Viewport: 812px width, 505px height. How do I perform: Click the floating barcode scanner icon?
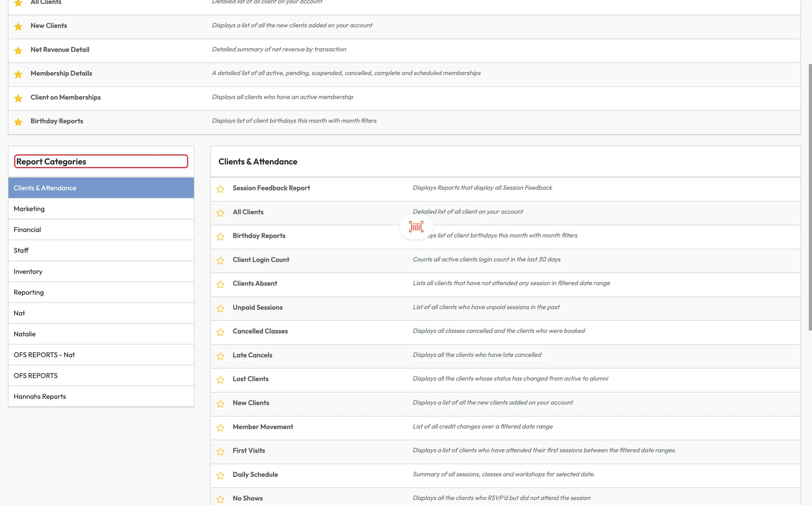(416, 227)
